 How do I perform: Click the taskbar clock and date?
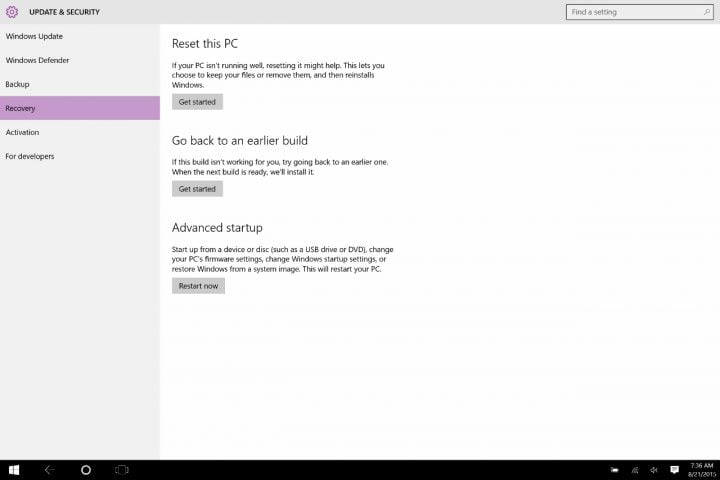[702, 470]
